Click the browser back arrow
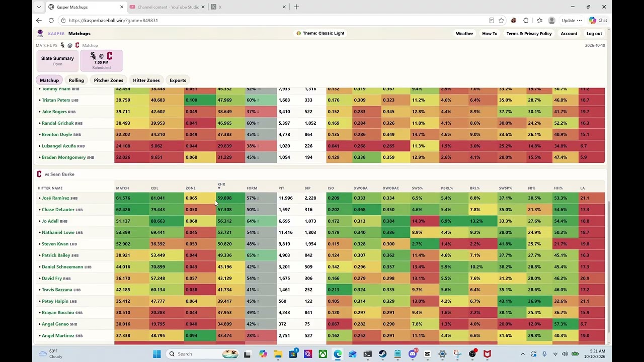 click(39, 21)
